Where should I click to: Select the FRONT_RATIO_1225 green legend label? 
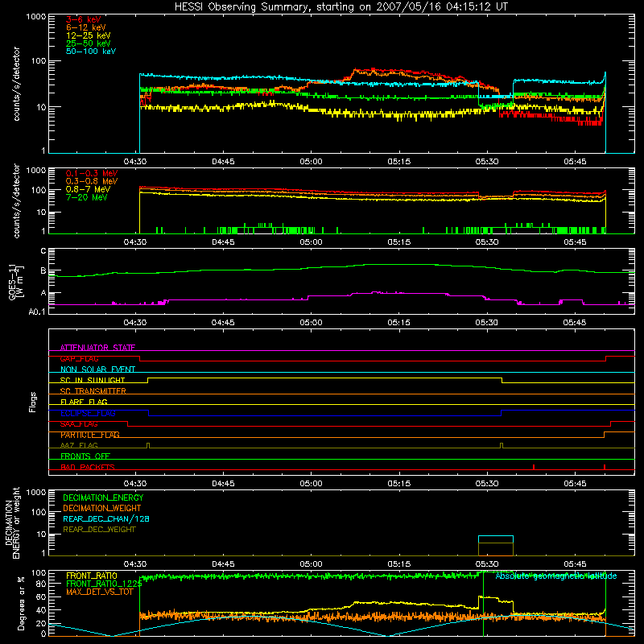click(x=104, y=584)
